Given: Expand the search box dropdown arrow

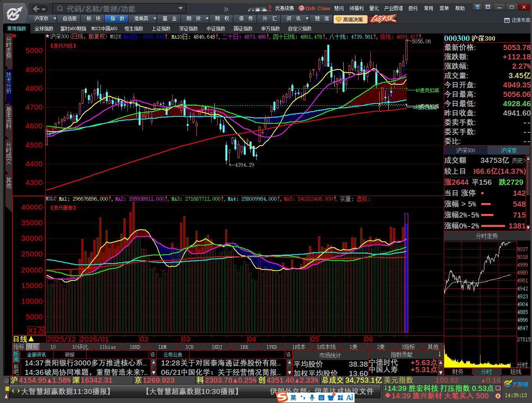Looking at the screenshot, I should [x=180, y=8].
